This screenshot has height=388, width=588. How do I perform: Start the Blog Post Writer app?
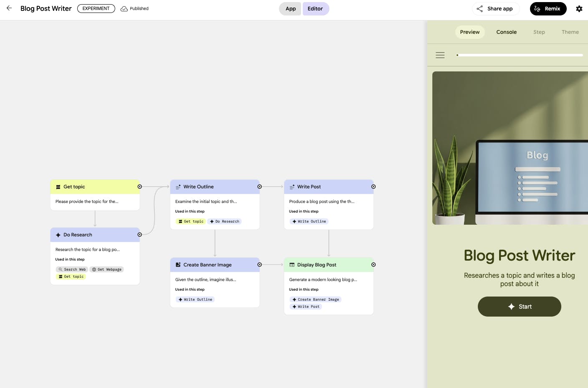519,307
